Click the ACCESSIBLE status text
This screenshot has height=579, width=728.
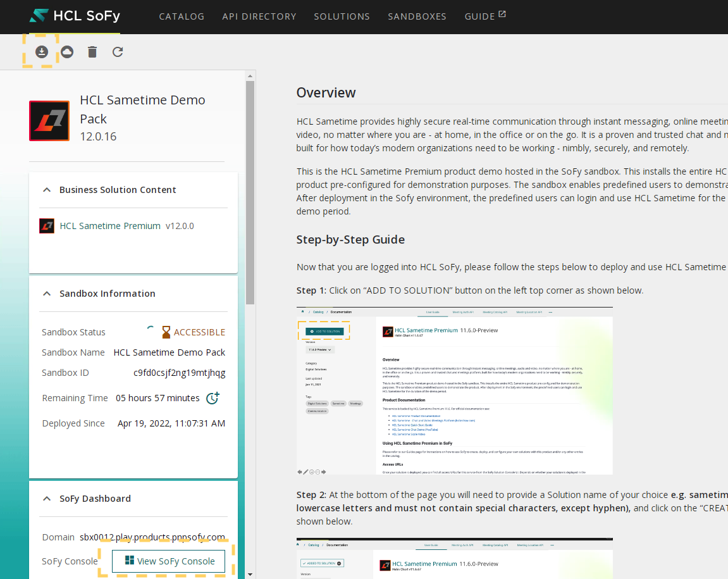(199, 332)
